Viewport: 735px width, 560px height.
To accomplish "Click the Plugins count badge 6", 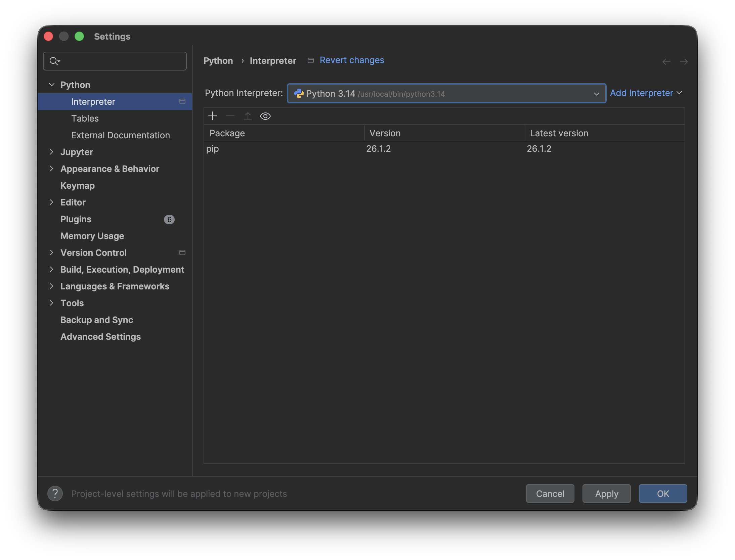I will (169, 220).
